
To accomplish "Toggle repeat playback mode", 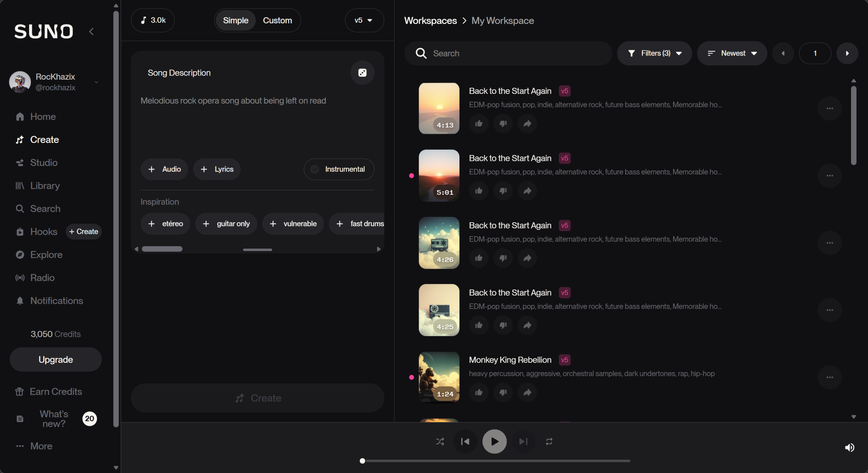I will pos(549,441).
